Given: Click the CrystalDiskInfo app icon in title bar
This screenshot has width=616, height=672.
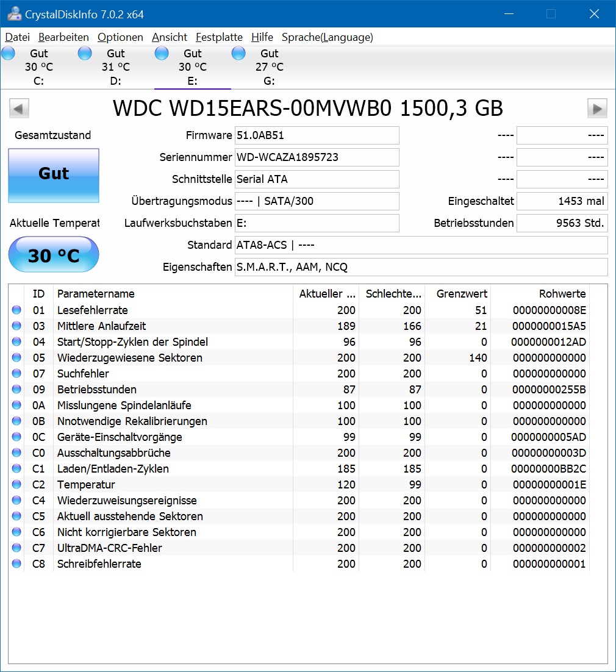Looking at the screenshot, I should point(14,13).
